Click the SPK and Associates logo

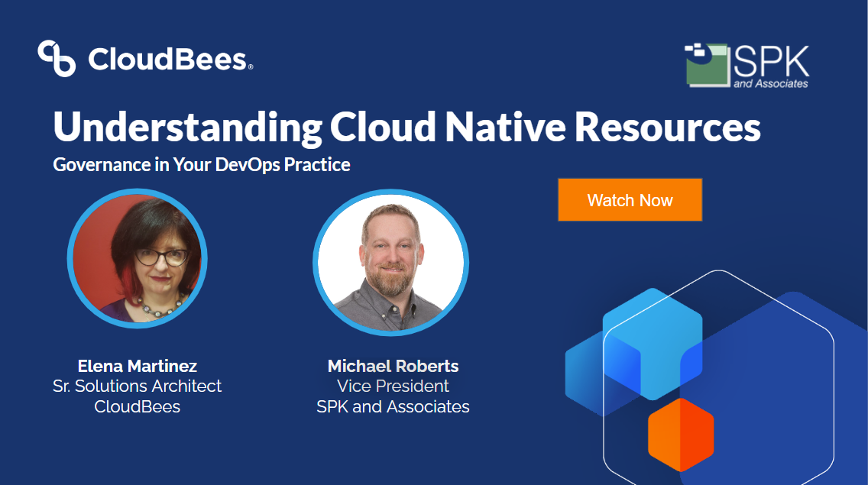[x=747, y=66]
